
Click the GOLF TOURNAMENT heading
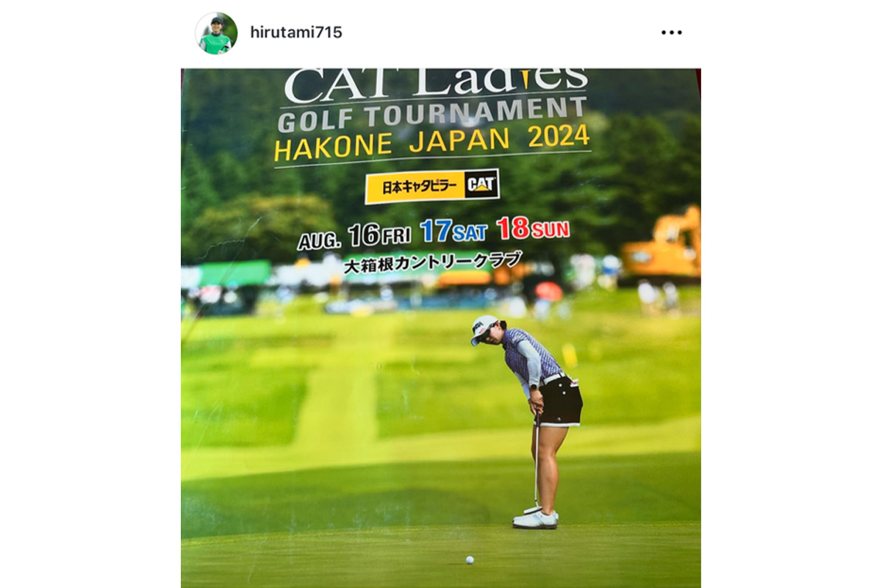432,114
